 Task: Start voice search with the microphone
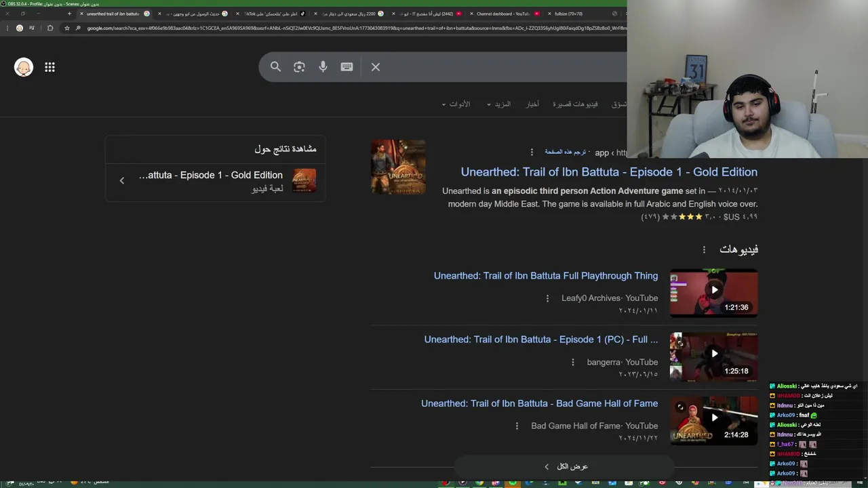[323, 67]
